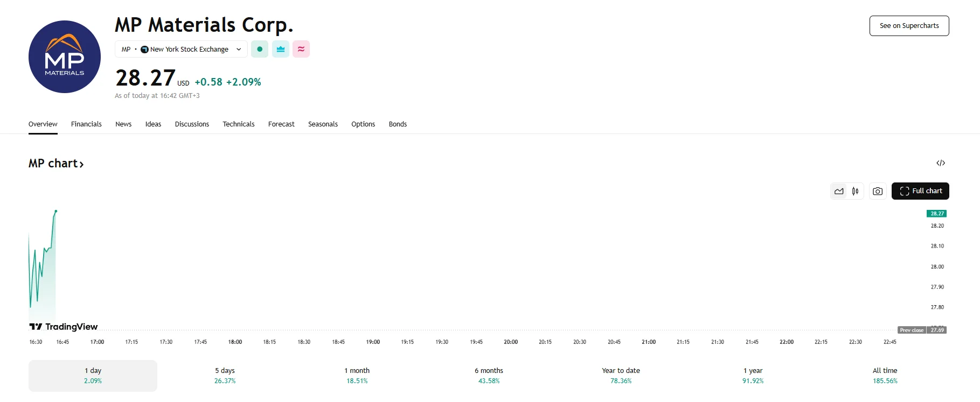Click the 28.27 current price label on axis
The image size is (980, 402).
click(937, 214)
